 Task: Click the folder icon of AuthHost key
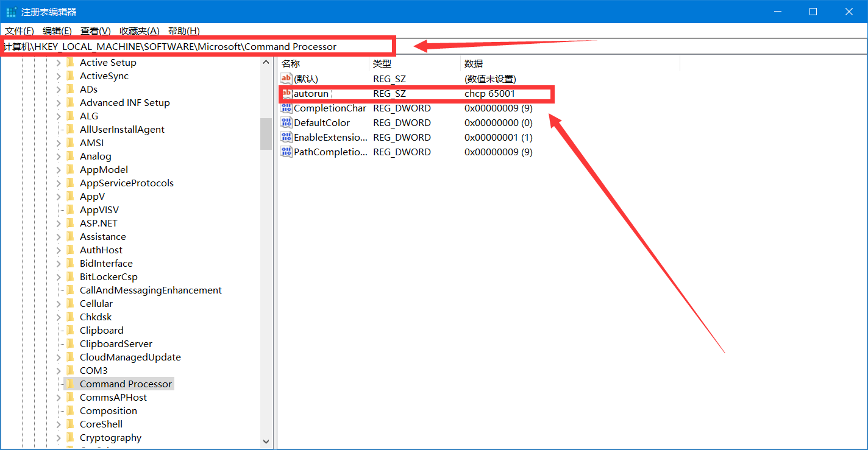pyautogui.click(x=70, y=250)
